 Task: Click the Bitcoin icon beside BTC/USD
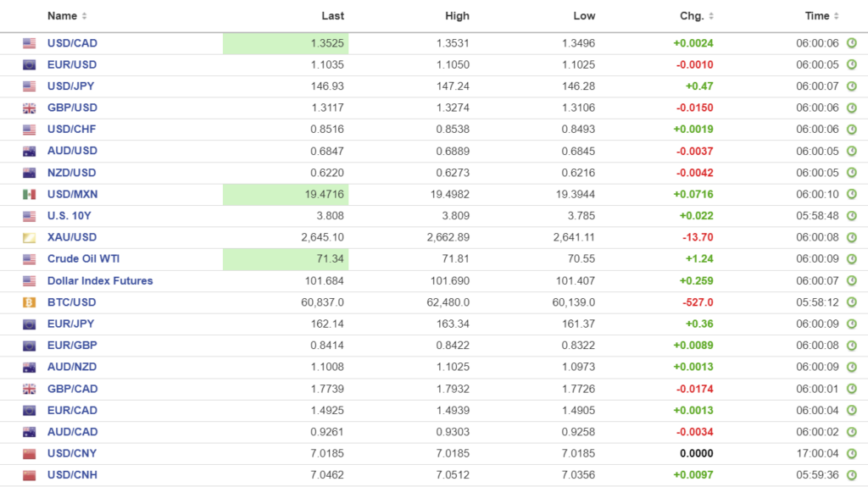click(x=30, y=302)
